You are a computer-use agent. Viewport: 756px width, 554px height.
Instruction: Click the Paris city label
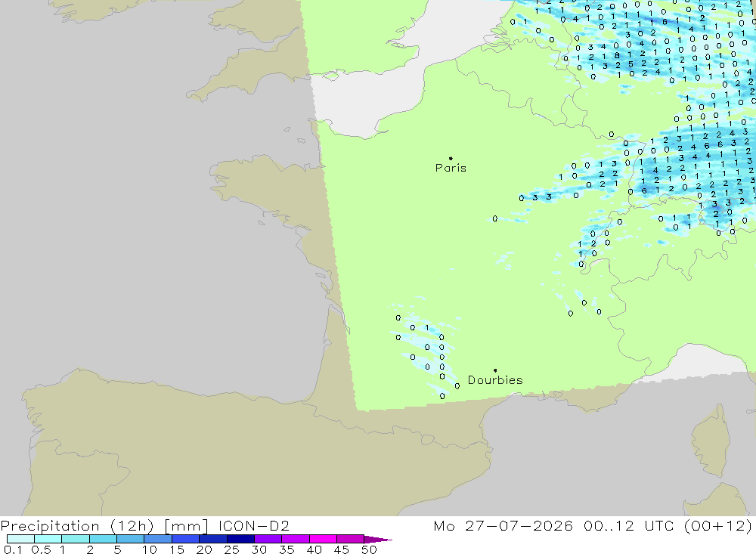click(x=451, y=168)
